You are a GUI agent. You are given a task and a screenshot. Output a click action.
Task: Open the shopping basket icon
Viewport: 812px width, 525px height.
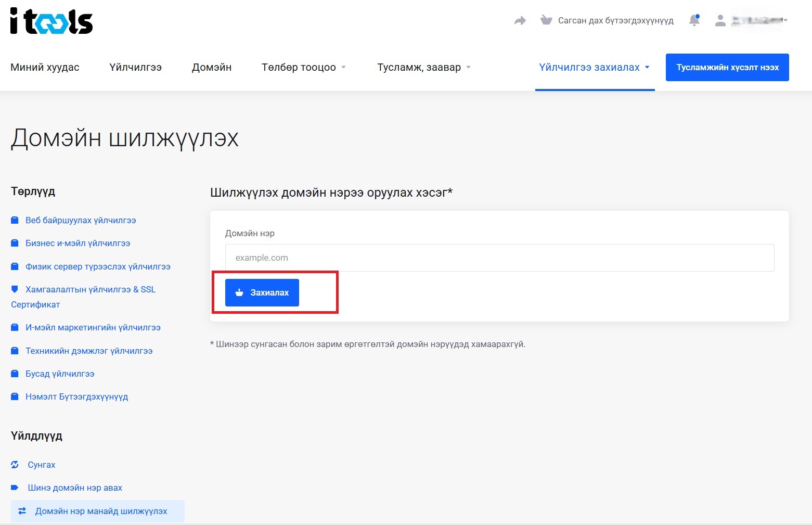click(546, 20)
